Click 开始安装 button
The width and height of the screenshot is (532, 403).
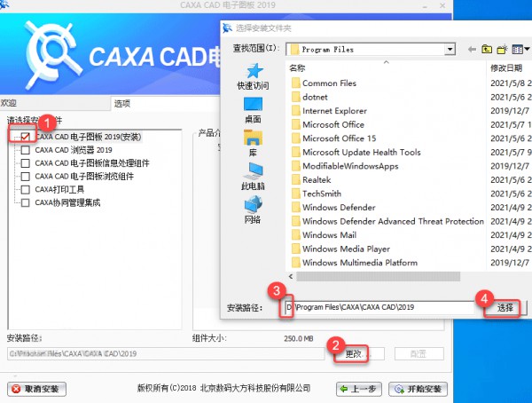(x=418, y=389)
